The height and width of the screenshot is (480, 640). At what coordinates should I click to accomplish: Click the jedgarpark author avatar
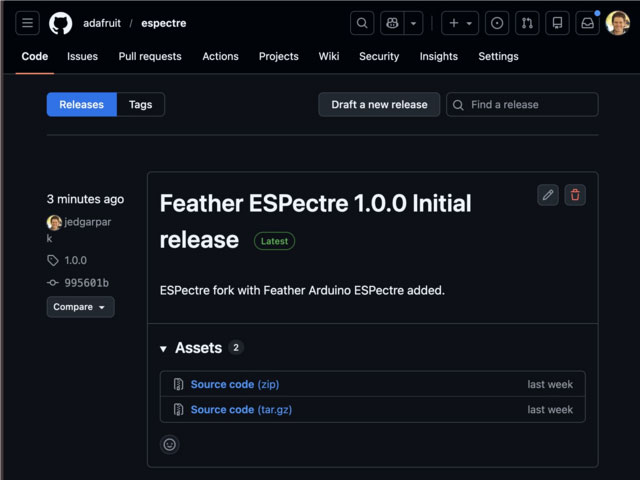click(54, 222)
